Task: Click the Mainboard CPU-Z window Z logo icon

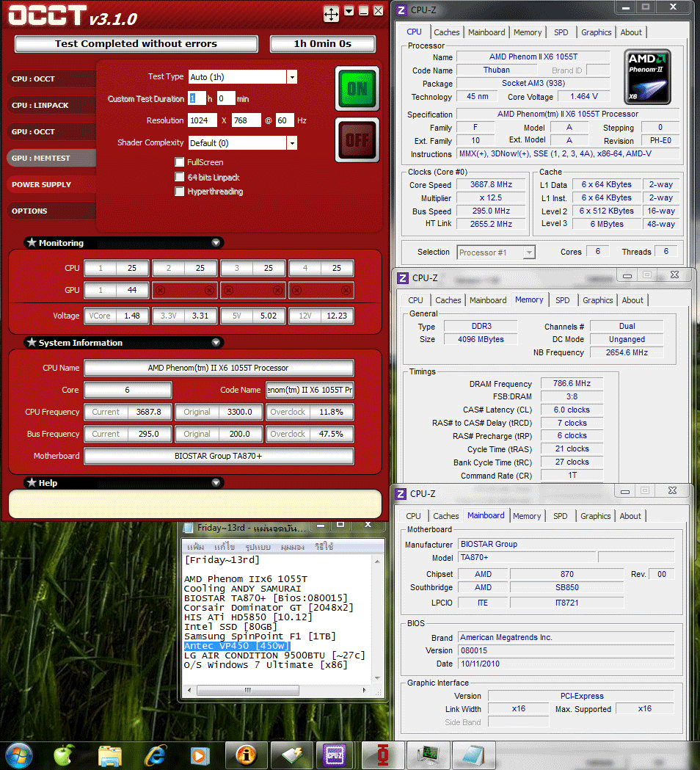Action: pos(401,493)
